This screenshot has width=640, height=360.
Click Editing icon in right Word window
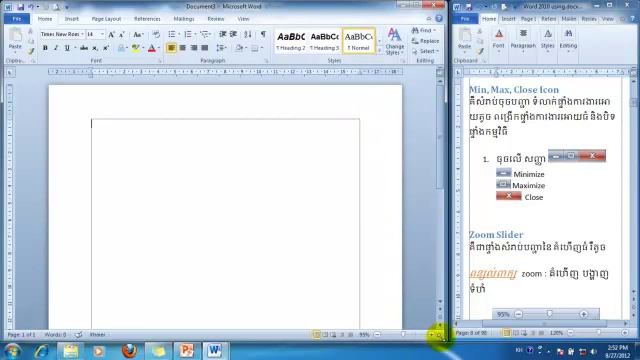pyautogui.click(x=568, y=40)
